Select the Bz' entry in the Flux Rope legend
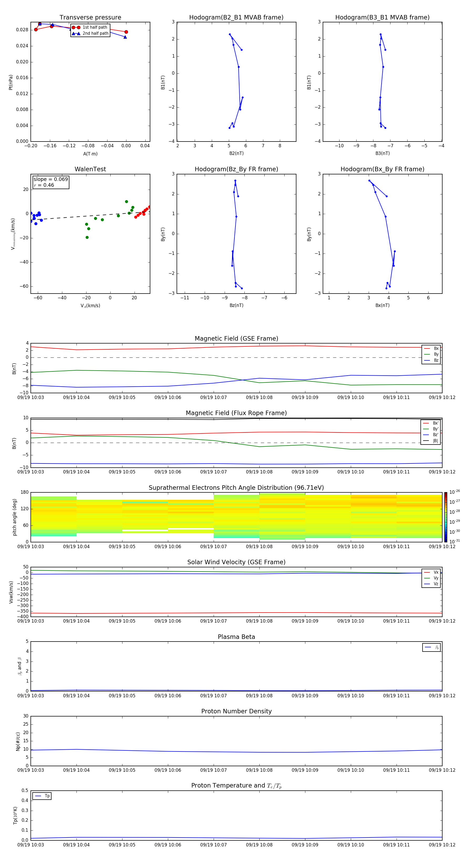The image size is (473, 868). click(431, 435)
